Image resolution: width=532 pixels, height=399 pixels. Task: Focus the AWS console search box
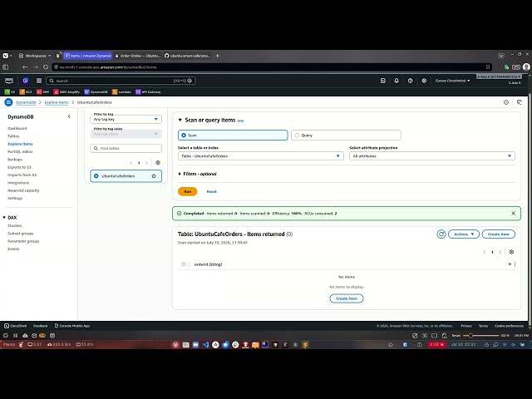[x=121, y=81]
